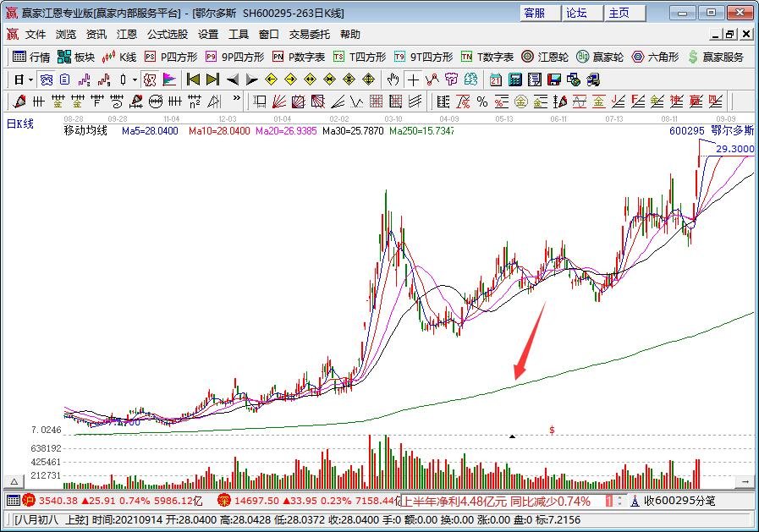The image size is (759, 532).
Task: Click the n² grid tool icon
Action: coord(194,101)
